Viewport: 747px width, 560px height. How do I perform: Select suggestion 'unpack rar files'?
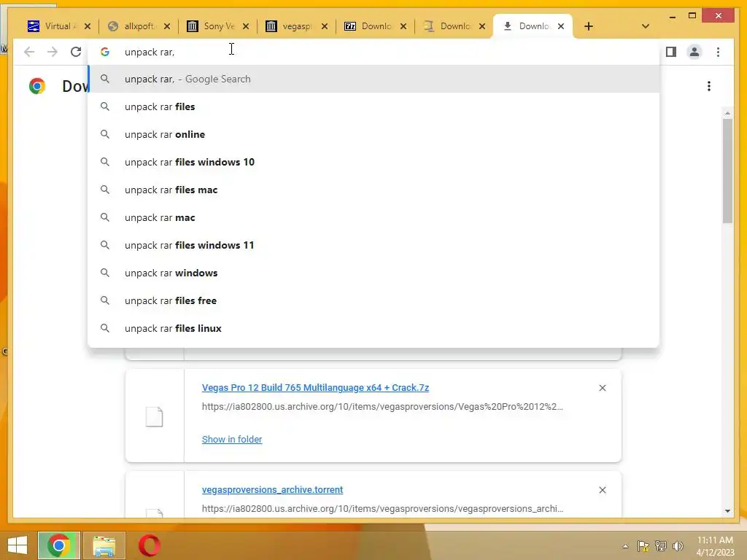(374, 106)
